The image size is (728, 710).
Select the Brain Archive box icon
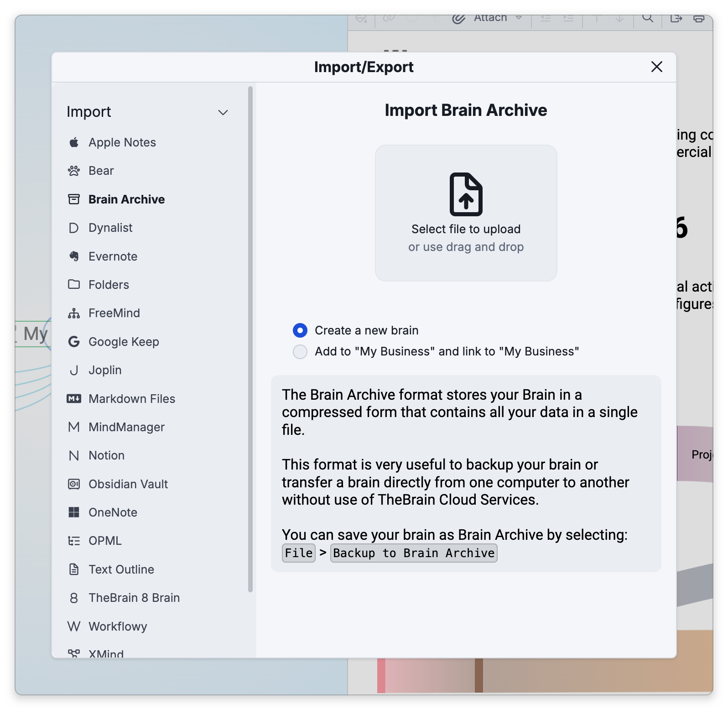click(x=74, y=199)
